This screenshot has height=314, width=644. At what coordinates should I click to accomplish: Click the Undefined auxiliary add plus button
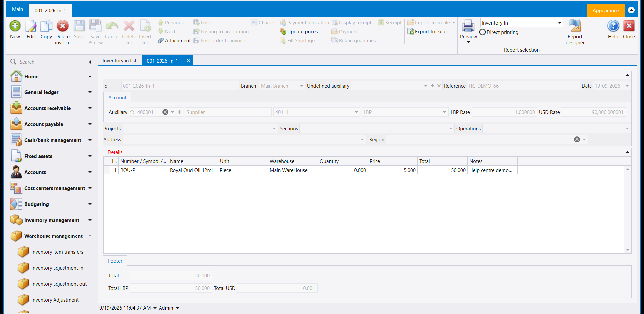[432, 86]
